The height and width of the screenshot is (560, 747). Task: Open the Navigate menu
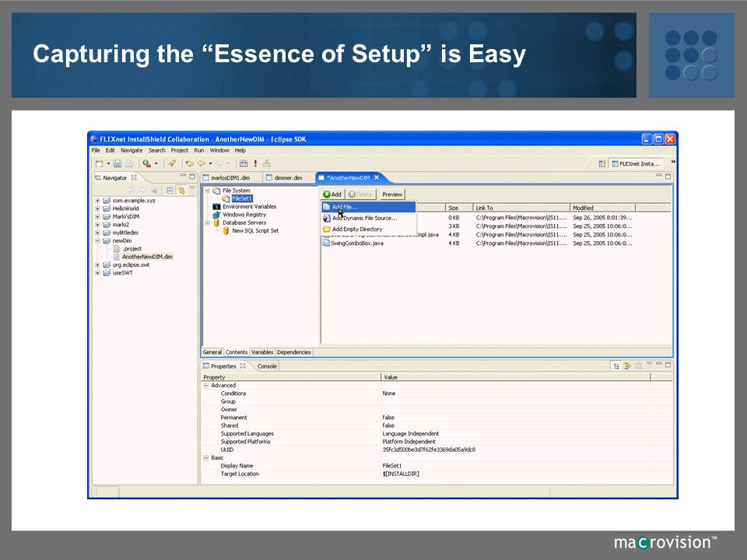[132, 150]
